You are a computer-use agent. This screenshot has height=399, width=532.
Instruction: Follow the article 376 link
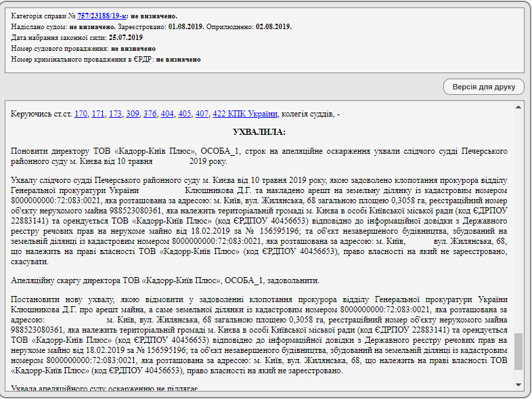tap(150, 114)
